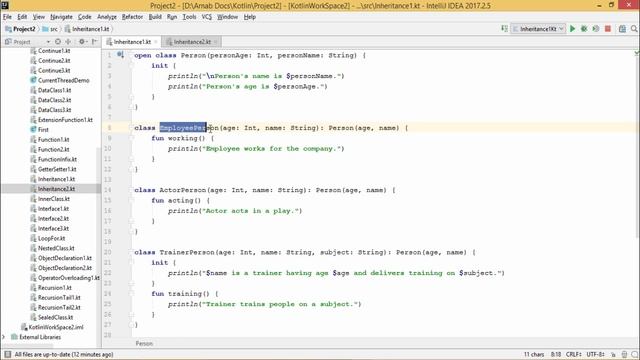This screenshot has width=640, height=360.
Task: Collapse training() function fold marker line 24
Action: coord(131,294)
